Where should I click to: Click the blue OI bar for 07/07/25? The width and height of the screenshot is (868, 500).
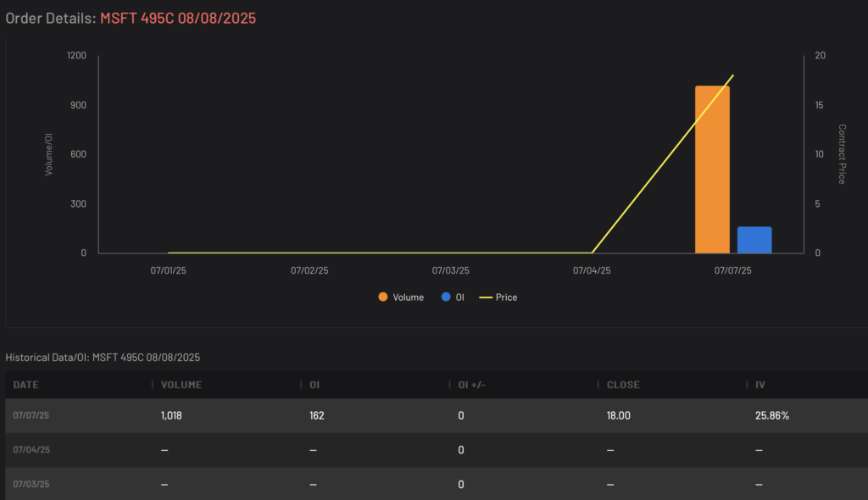[x=754, y=240]
